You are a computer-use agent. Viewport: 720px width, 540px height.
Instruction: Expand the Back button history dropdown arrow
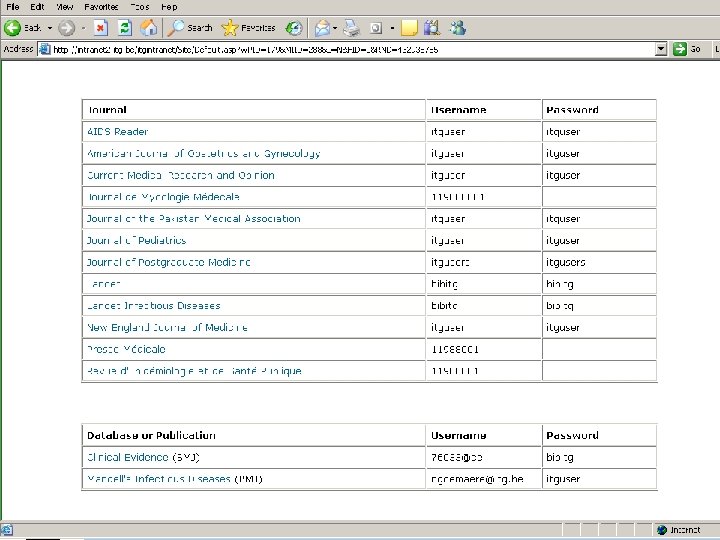tap(50, 28)
